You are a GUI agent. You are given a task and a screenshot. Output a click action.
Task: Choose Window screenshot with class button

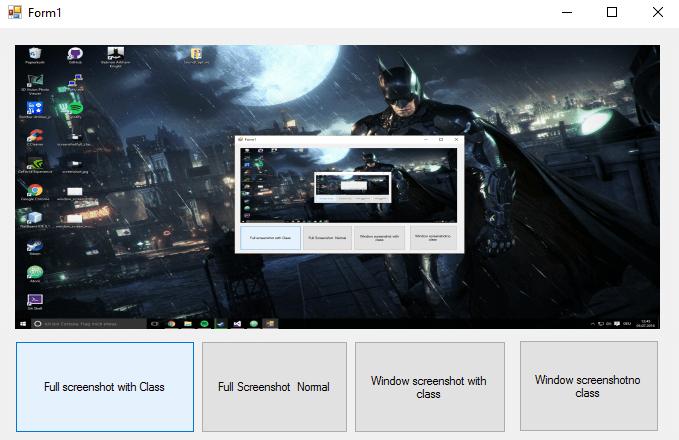[x=430, y=387]
